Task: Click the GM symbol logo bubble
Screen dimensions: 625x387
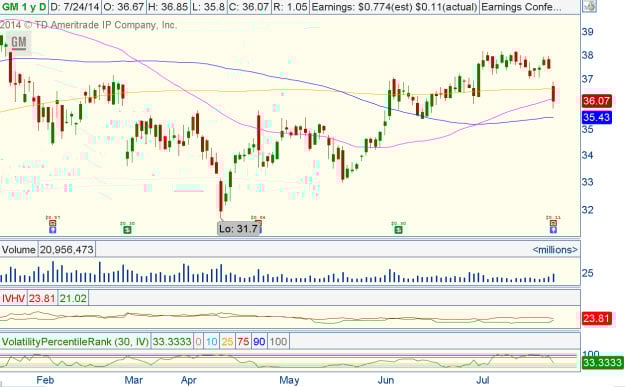Action: [x=19, y=42]
